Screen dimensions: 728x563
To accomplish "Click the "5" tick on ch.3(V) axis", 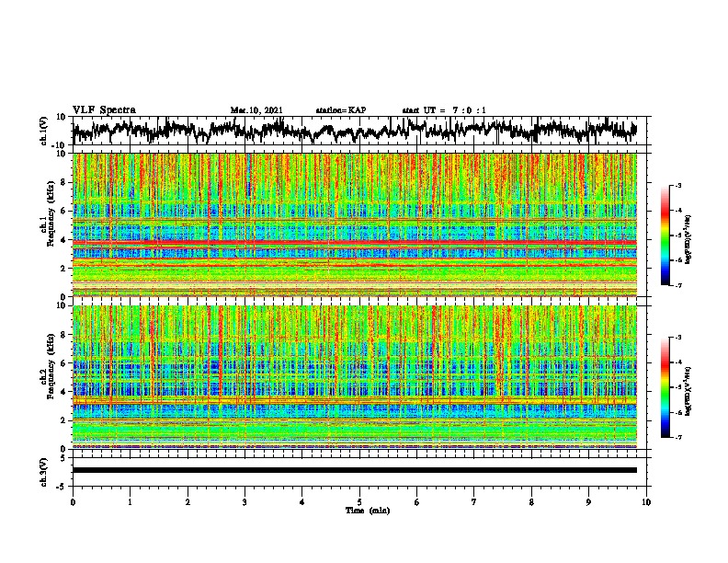I will 64,458.
